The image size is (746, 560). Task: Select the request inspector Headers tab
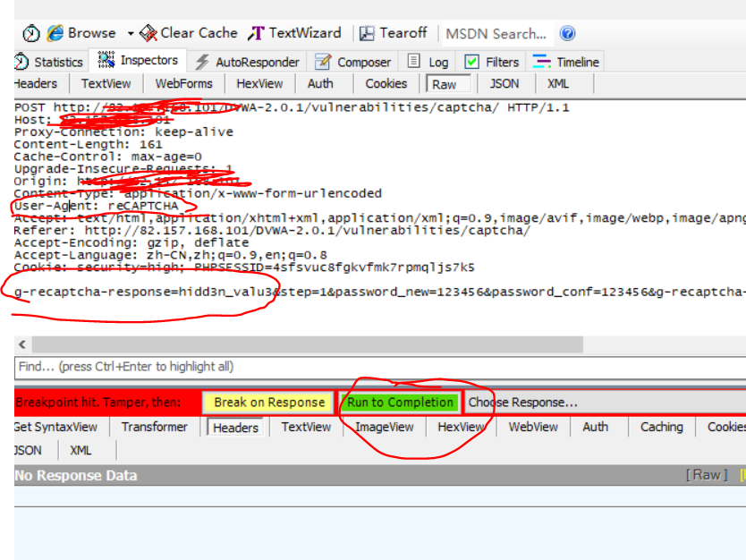(36, 84)
